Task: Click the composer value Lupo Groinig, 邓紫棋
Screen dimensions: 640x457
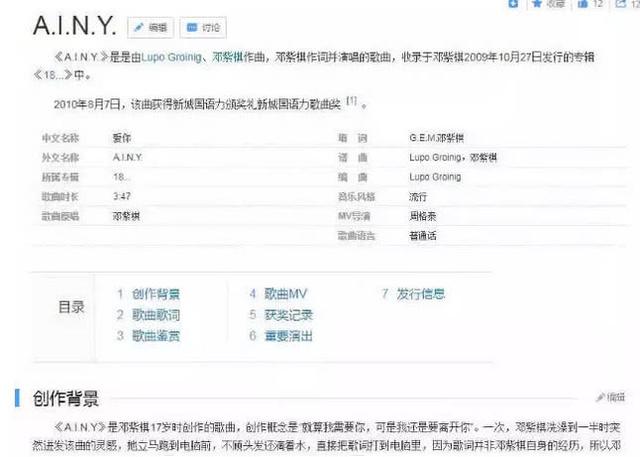Action: click(x=453, y=158)
